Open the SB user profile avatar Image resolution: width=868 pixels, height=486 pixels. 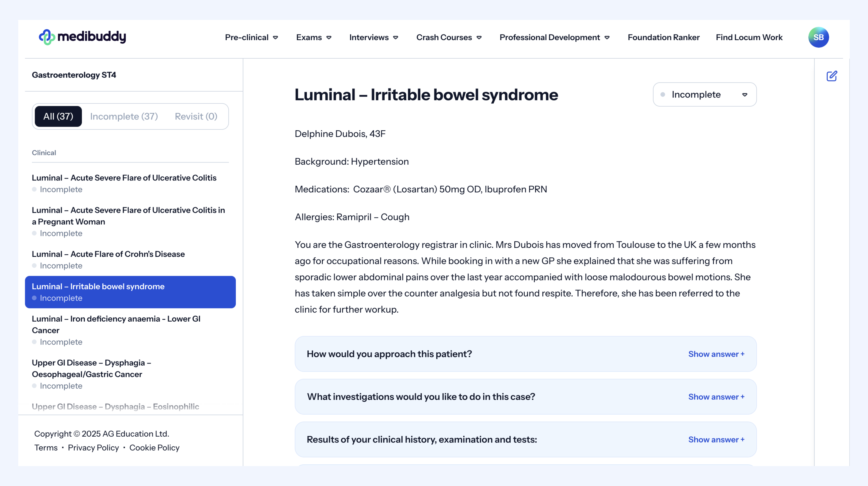(818, 37)
